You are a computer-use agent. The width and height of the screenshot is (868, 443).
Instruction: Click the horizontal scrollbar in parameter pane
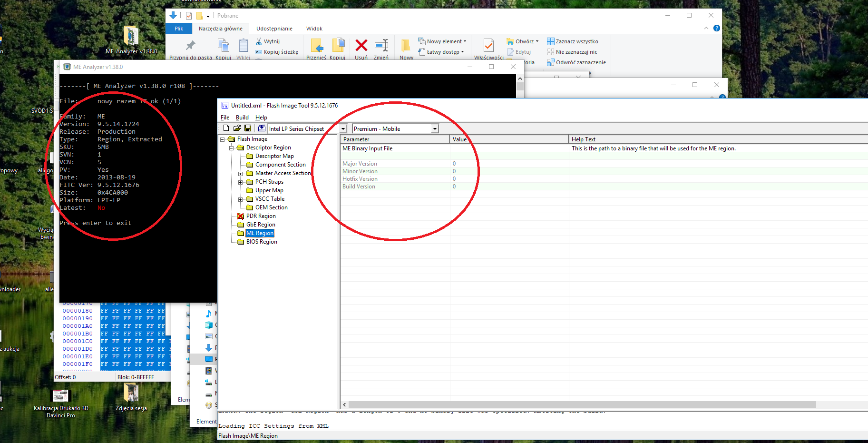[x=583, y=405]
